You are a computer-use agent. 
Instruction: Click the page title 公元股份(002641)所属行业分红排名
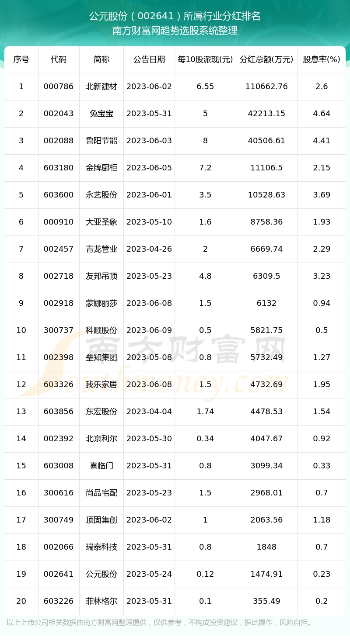pyautogui.click(x=175, y=16)
